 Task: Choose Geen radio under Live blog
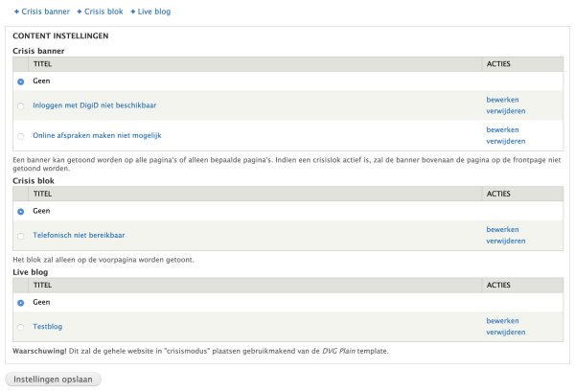click(21, 302)
